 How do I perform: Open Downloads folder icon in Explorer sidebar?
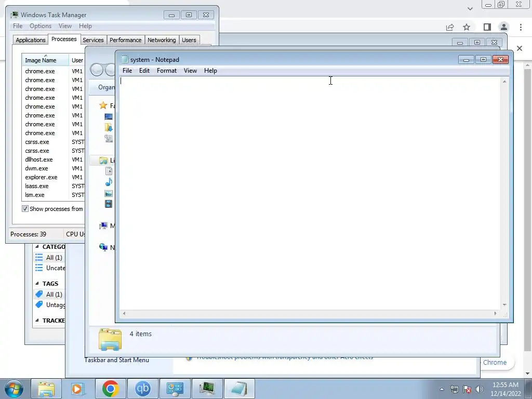[109, 128]
